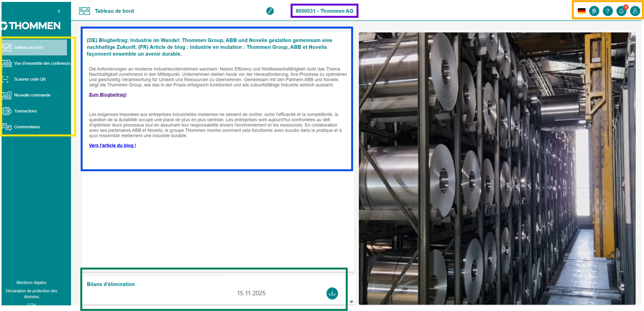Viewport: 644px width, 311px height.
Task: Open help via the question mark icon
Action: tap(608, 11)
